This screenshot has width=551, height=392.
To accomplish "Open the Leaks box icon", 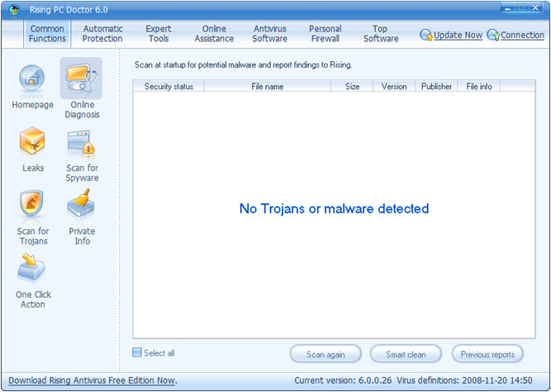I will (x=32, y=142).
